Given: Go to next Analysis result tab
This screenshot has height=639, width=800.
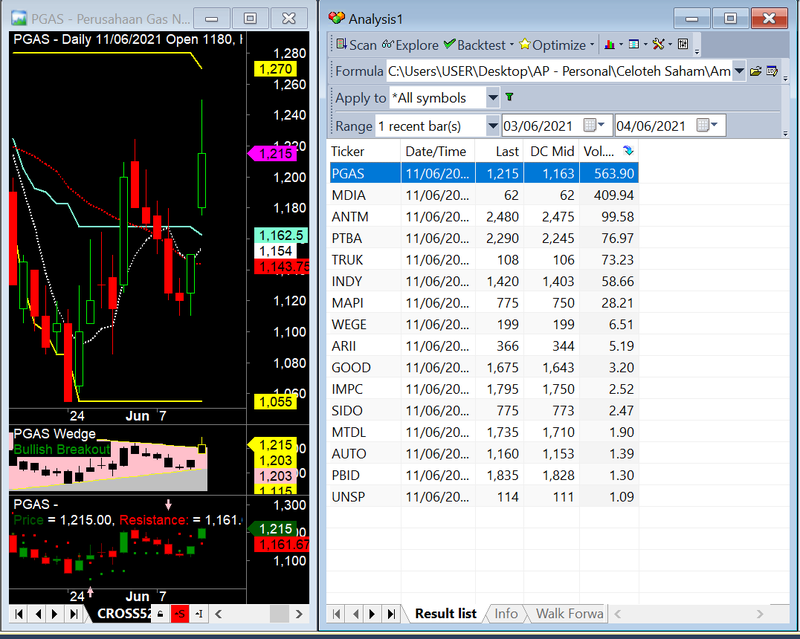Looking at the screenshot, I should coord(372,613).
